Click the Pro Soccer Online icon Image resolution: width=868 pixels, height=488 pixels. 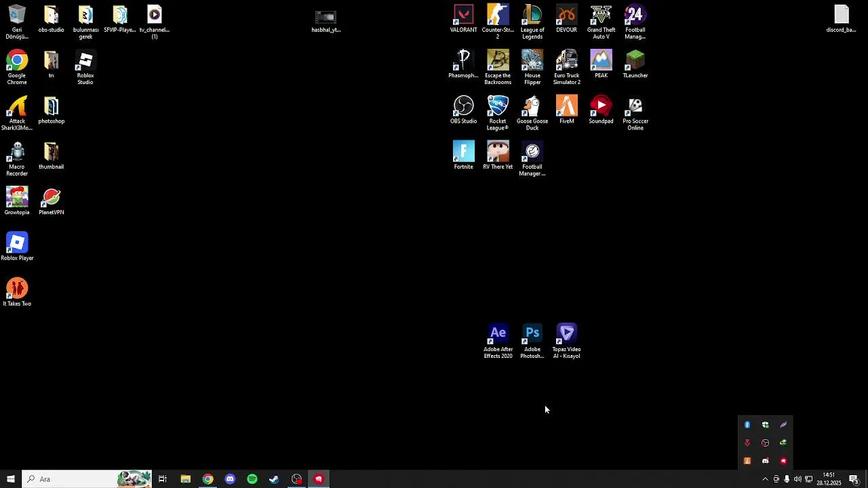pos(635,113)
